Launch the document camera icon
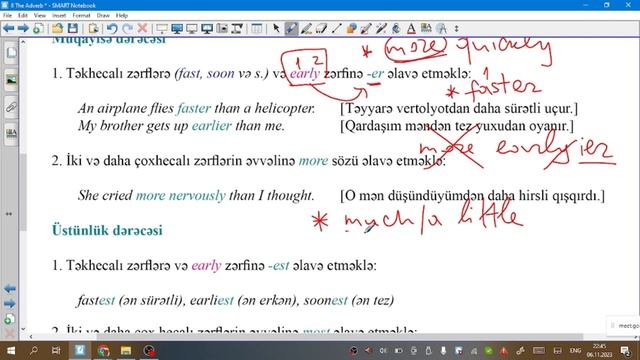Image resolution: width=640 pixels, height=360 pixels. pos(237,29)
